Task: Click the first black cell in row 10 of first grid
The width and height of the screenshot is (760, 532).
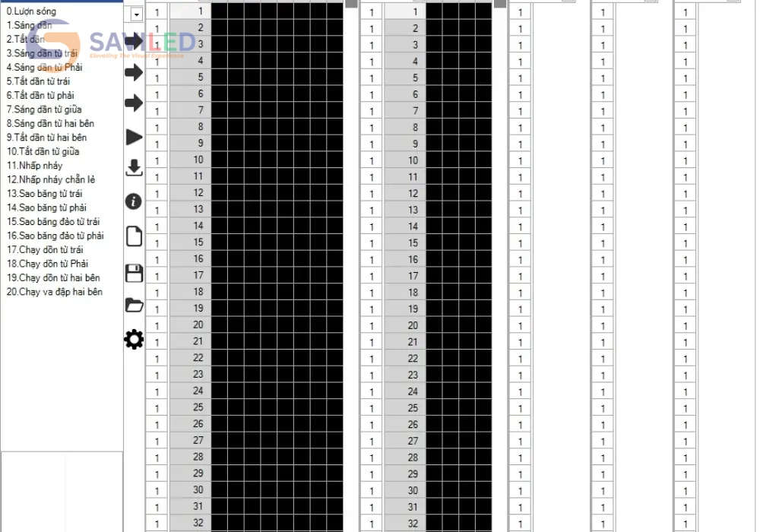Action: [x=220, y=160]
